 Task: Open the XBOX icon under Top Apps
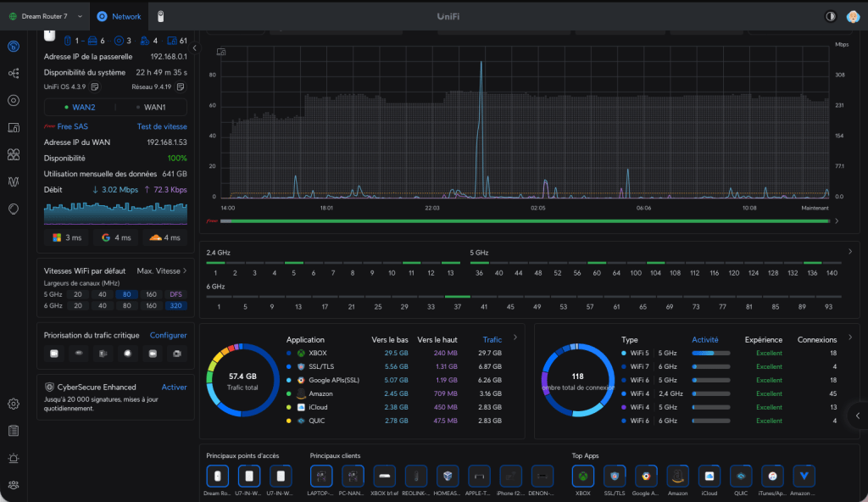point(582,477)
